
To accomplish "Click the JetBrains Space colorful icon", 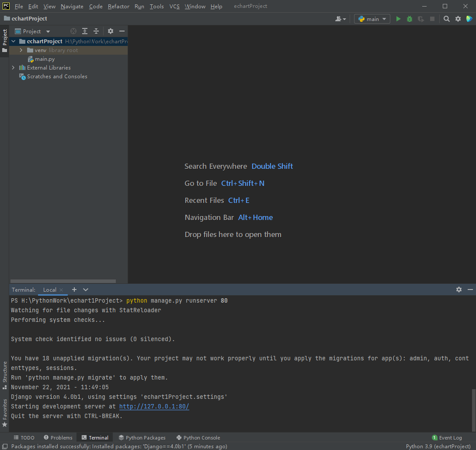I will pos(469,19).
